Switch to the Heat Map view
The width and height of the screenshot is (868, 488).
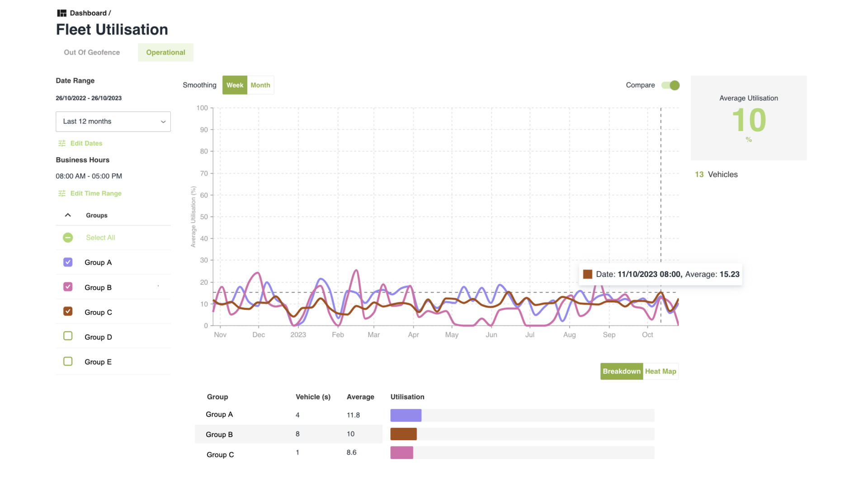[x=660, y=371]
